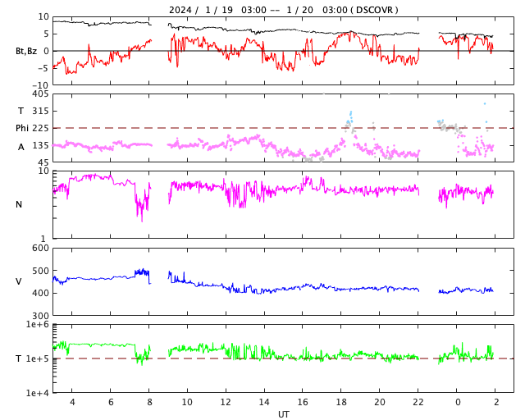This screenshot has width=525, height=420.
Task: Click the '300' tick on velocity panel
Action: (40, 316)
